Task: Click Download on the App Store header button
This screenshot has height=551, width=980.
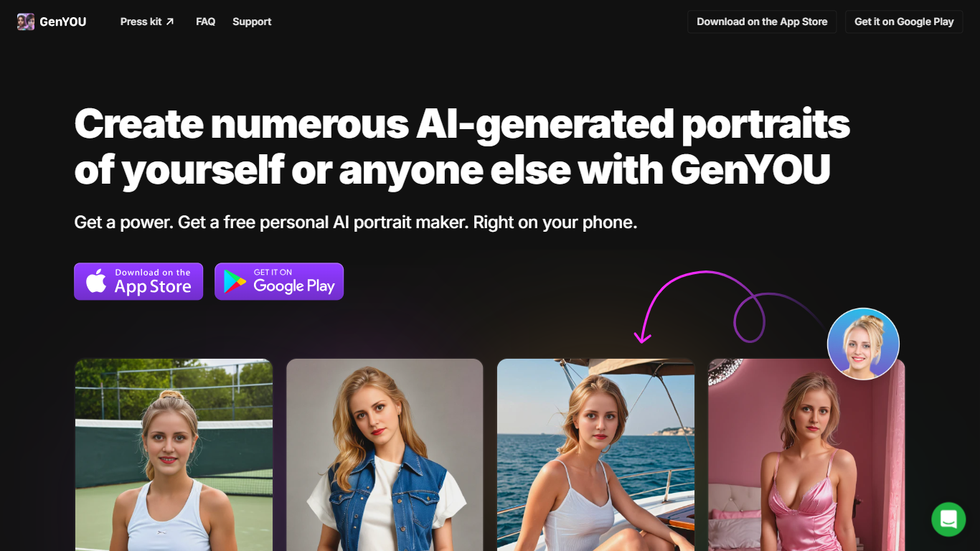Action: [x=762, y=22]
